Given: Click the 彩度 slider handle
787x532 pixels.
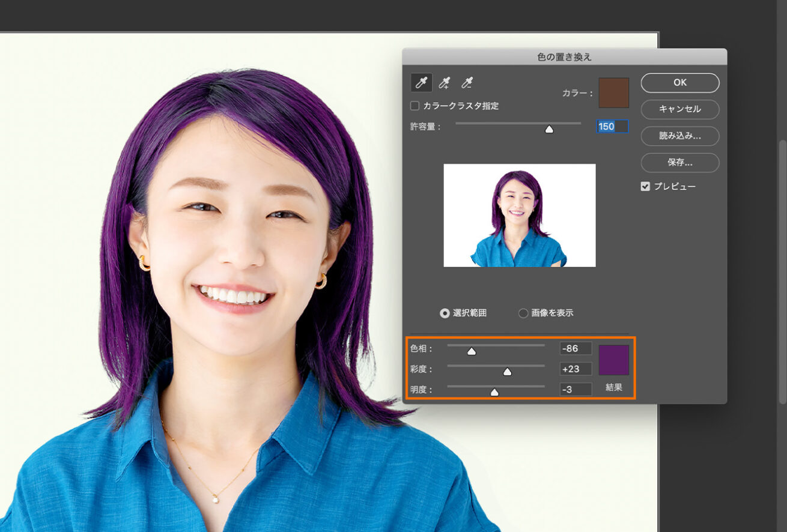Looking at the screenshot, I should pos(508,371).
